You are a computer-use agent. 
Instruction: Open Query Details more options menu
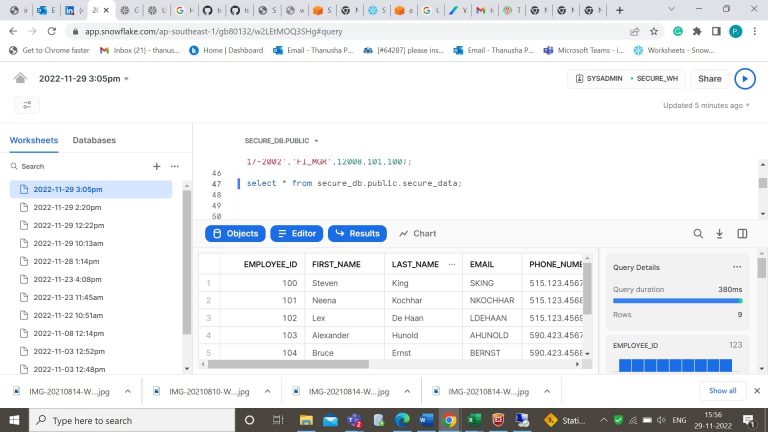pos(736,268)
